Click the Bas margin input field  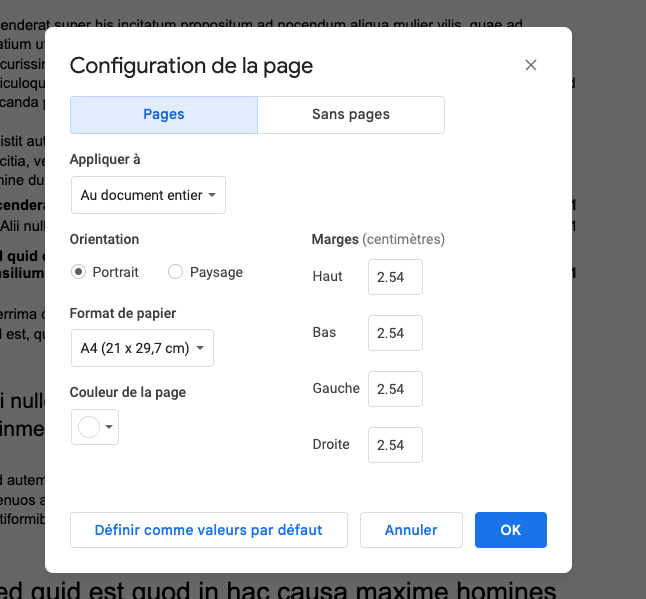pyautogui.click(x=395, y=333)
